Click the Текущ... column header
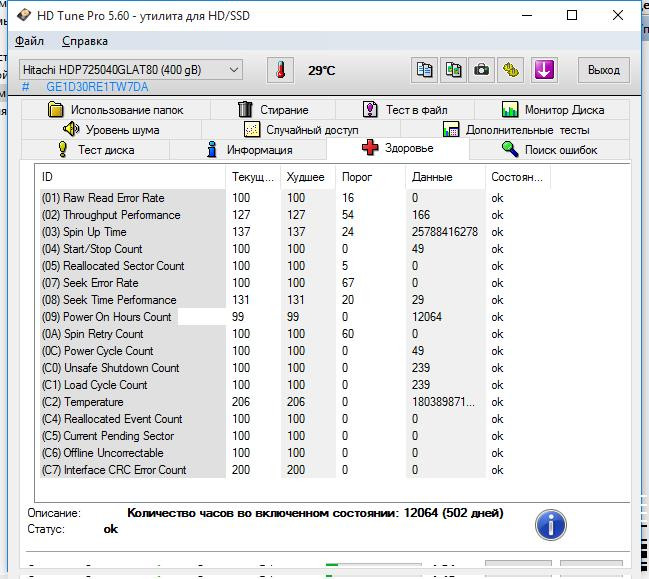Screen dimensions: 649x579 click(x=253, y=177)
